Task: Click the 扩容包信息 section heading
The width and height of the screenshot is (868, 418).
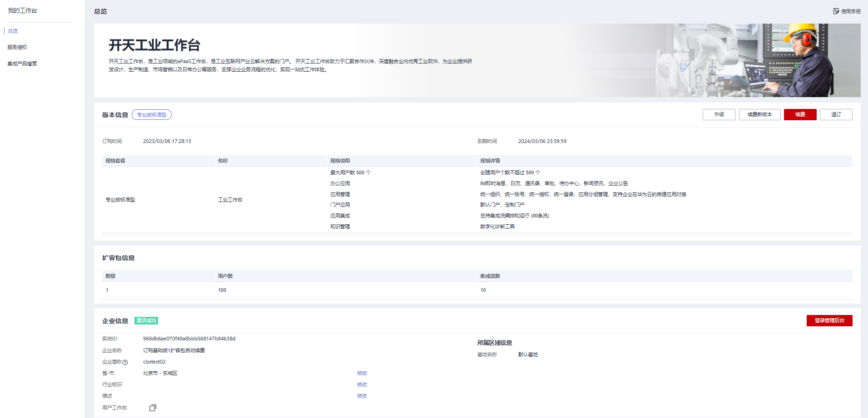Action: (x=118, y=258)
